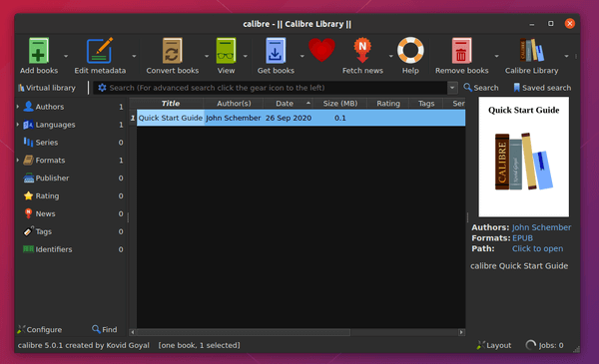Select the News category icon
599x364 pixels.
tap(28, 213)
